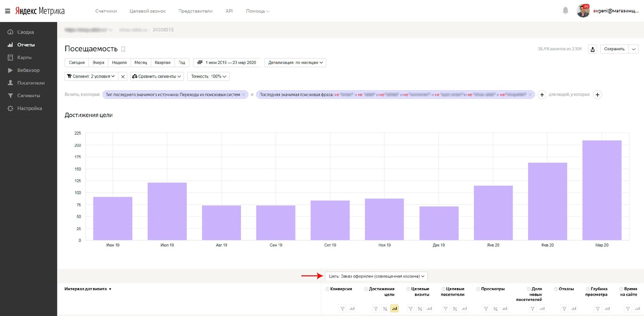This screenshot has height=316, width=644.
Task: Filter by Целевые посетители column
Action: pos(445,308)
